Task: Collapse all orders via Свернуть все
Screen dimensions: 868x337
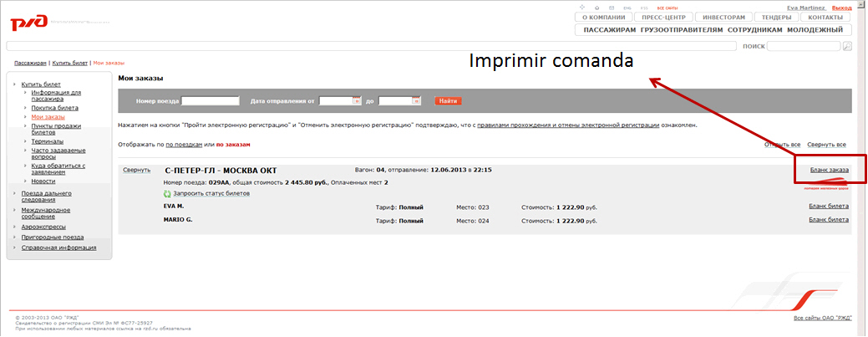Action: point(825,145)
